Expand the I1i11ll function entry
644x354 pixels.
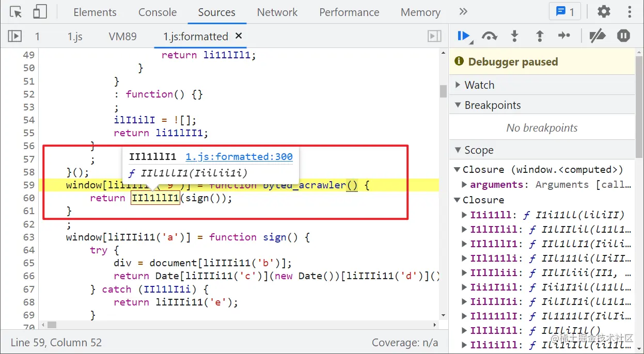tap(465, 215)
